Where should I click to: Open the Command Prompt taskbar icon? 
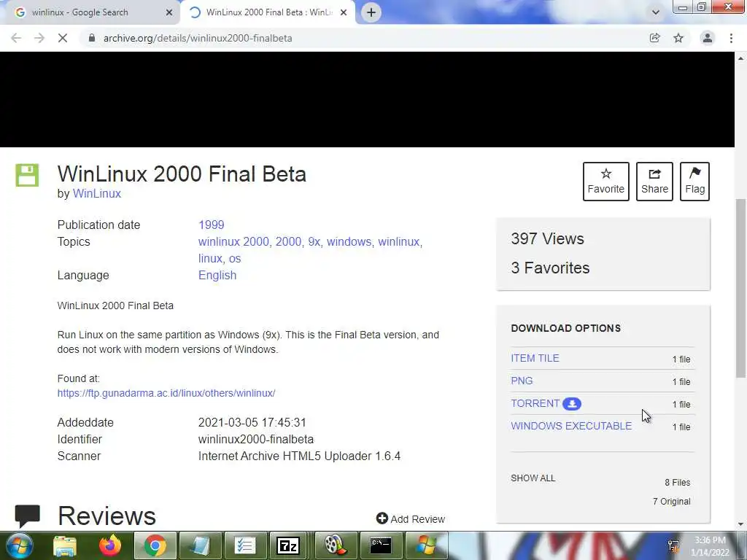coord(381,545)
